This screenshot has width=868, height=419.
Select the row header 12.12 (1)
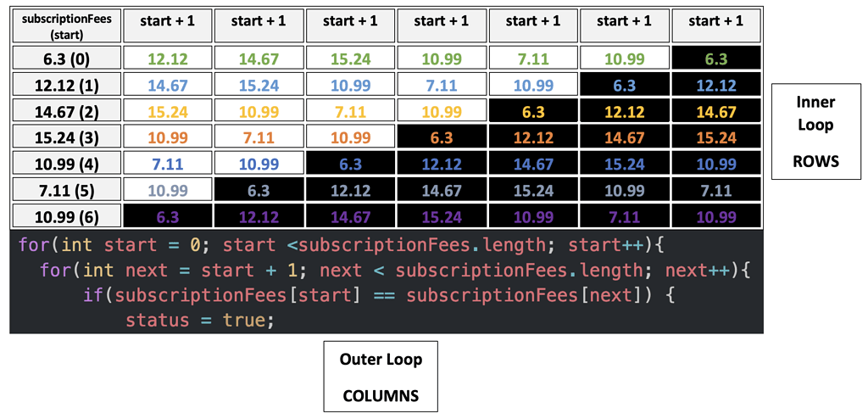tap(66, 84)
